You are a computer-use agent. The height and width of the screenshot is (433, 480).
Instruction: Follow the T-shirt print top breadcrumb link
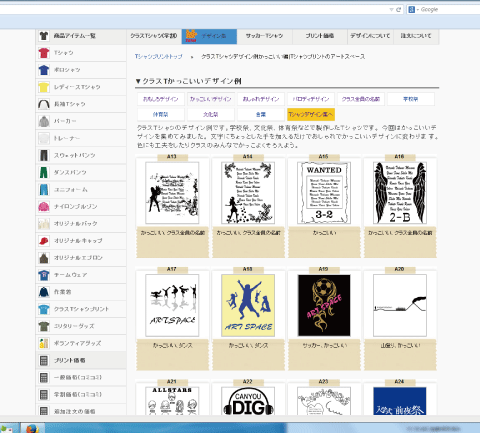click(159, 57)
